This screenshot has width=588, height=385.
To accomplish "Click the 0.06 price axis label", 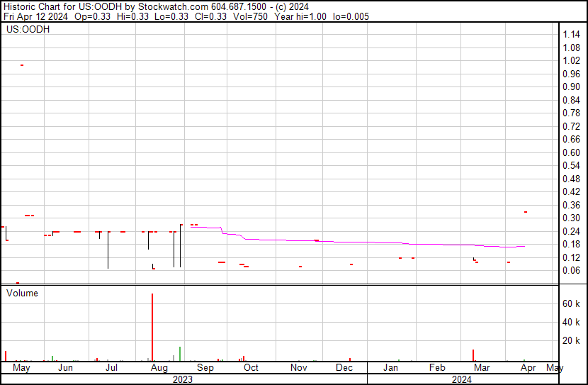I will [x=571, y=270].
